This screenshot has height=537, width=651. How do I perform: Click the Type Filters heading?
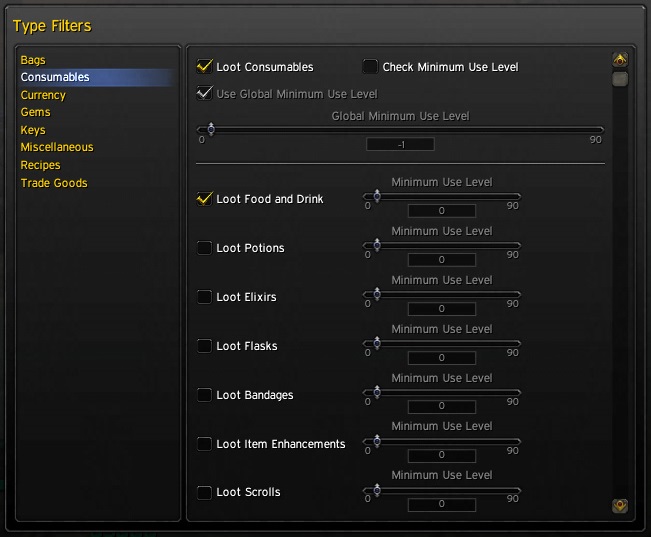(52, 26)
